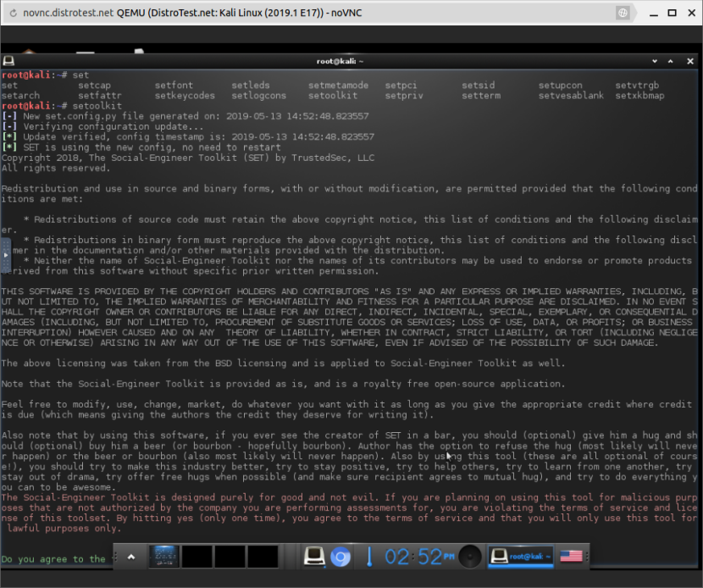This screenshot has width=703, height=588.
Task: Open the volume mixer speaker icon
Action: 470,557
